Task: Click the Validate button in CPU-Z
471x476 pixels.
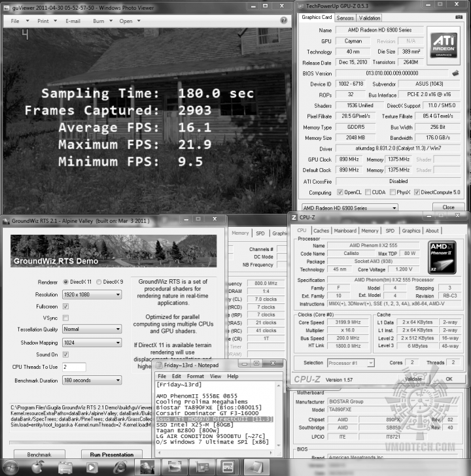Action: (413, 379)
